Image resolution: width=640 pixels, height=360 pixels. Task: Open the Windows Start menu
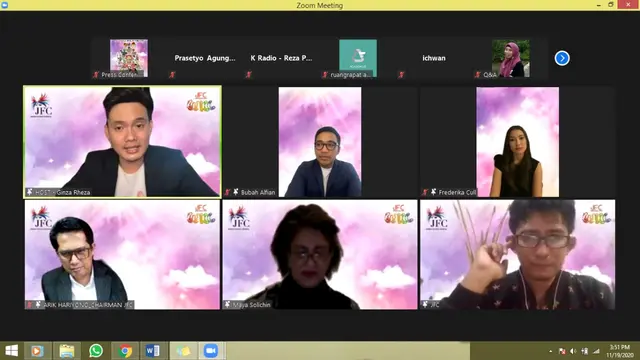11,351
